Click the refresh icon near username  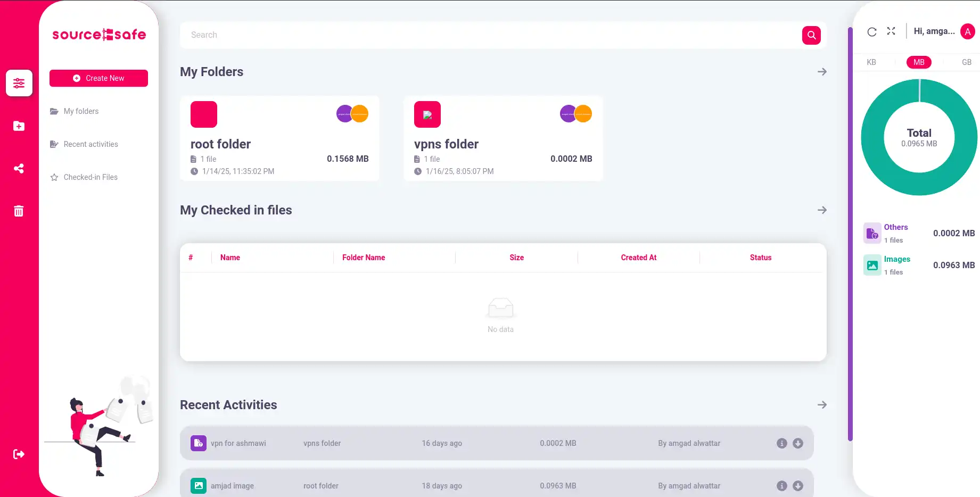[872, 32]
